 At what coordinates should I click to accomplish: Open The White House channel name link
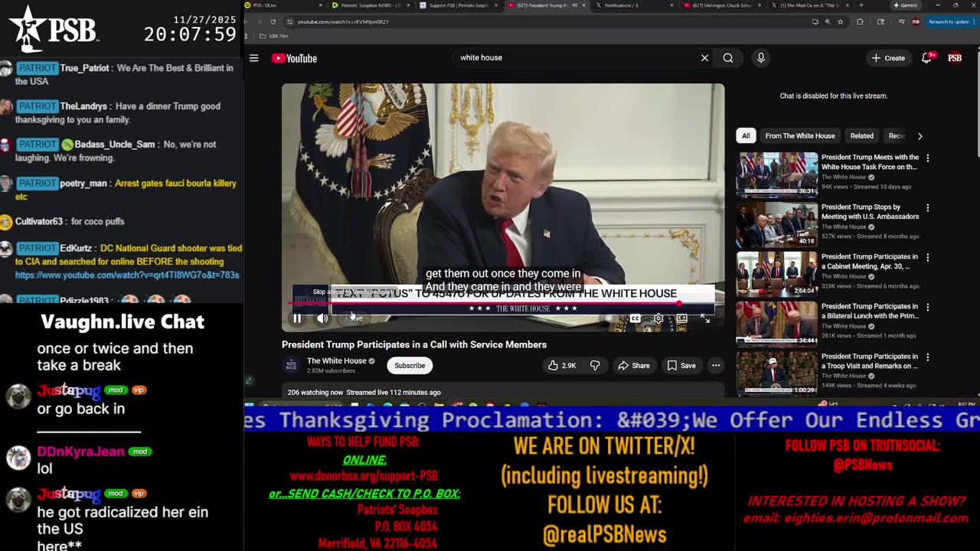(x=337, y=361)
